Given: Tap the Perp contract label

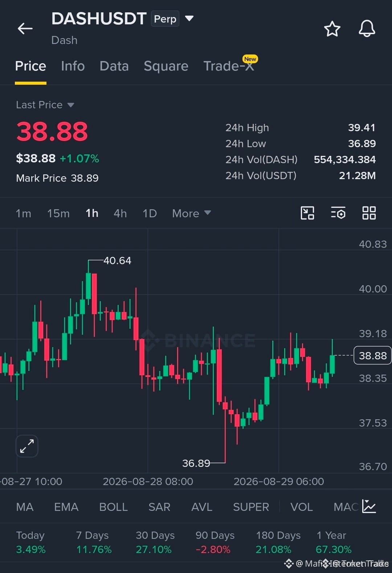Looking at the screenshot, I should [165, 19].
